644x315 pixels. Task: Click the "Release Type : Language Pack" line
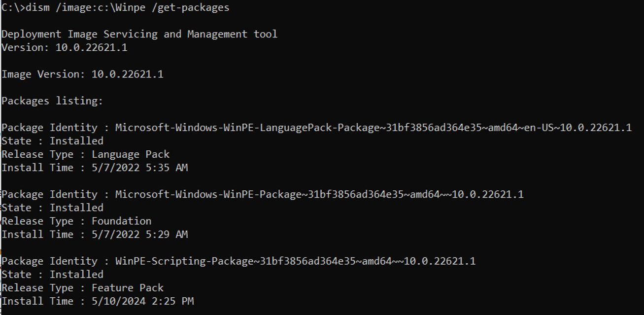pos(85,154)
